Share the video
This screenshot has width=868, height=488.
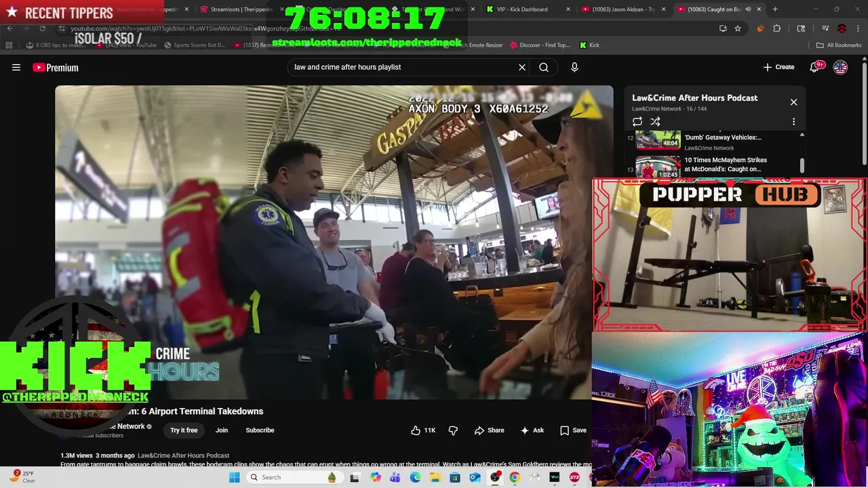489,430
